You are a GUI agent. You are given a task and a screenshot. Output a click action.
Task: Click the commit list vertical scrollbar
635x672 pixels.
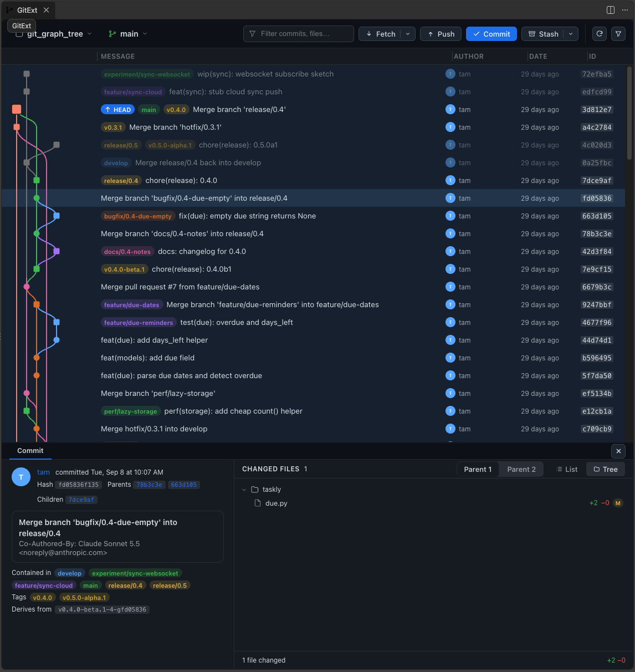tap(629, 113)
